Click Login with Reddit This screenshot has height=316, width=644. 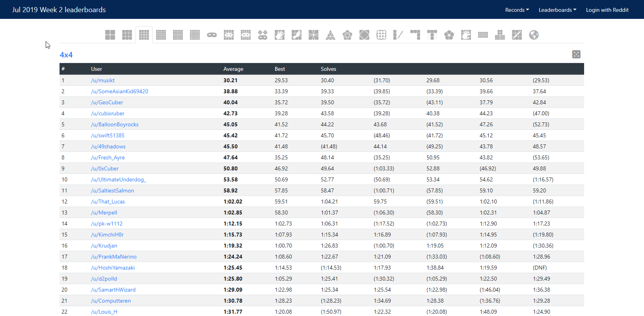[x=607, y=10]
